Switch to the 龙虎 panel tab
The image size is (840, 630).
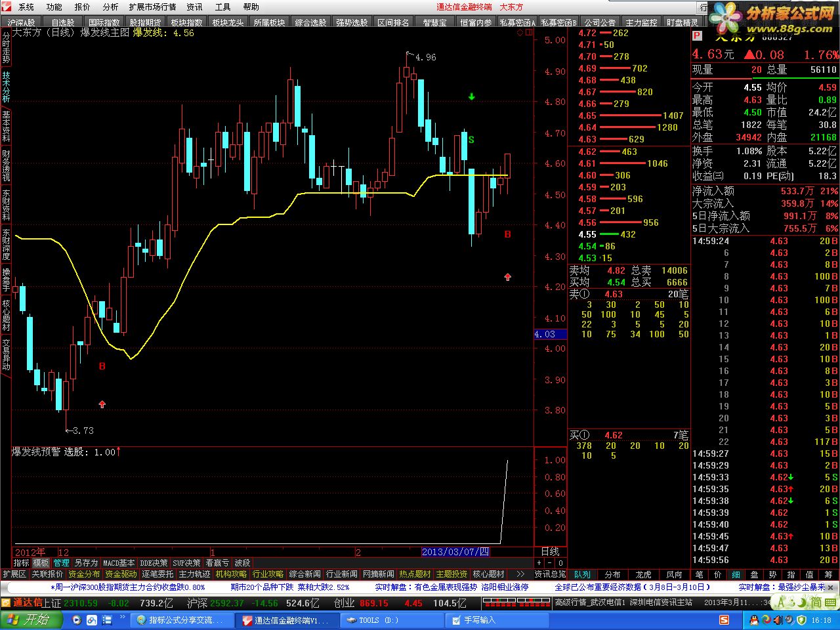tap(643, 574)
